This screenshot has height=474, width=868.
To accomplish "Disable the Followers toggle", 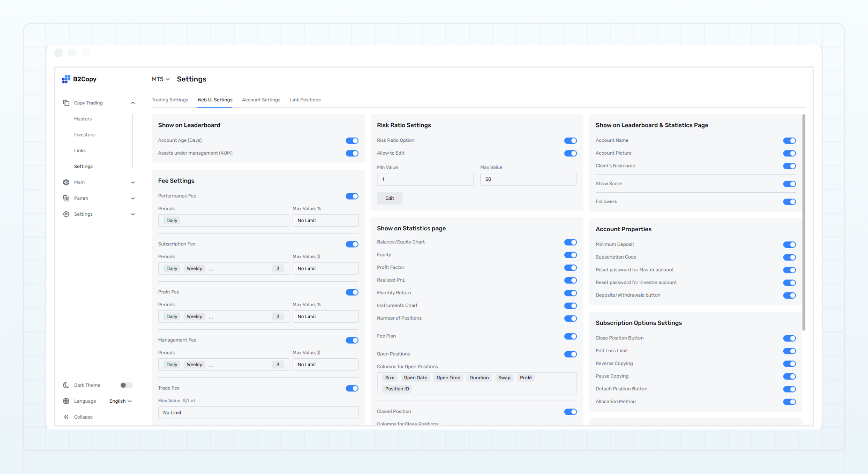I will [x=790, y=202].
